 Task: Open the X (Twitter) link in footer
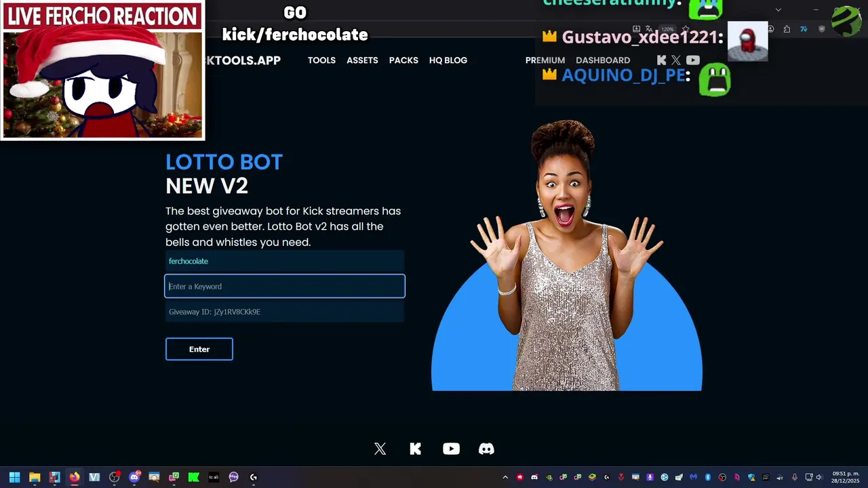[380, 449]
